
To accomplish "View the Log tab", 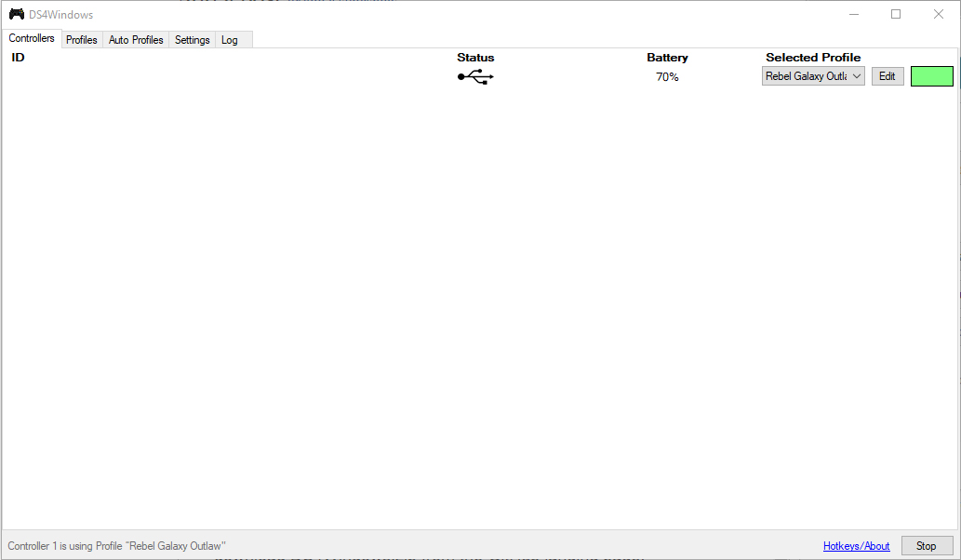I will pyautogui.click(x=230, y=40).
